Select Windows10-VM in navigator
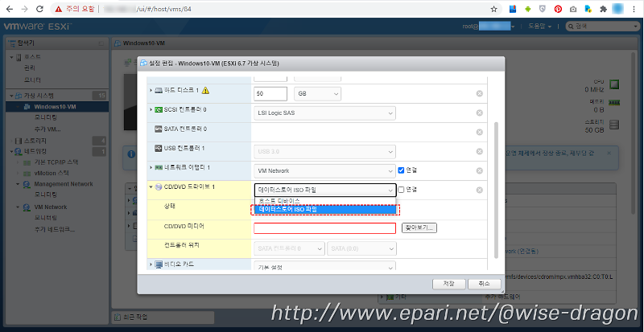Image resolution: width=644 pixels, height=332 pixels. pos(55,107)
